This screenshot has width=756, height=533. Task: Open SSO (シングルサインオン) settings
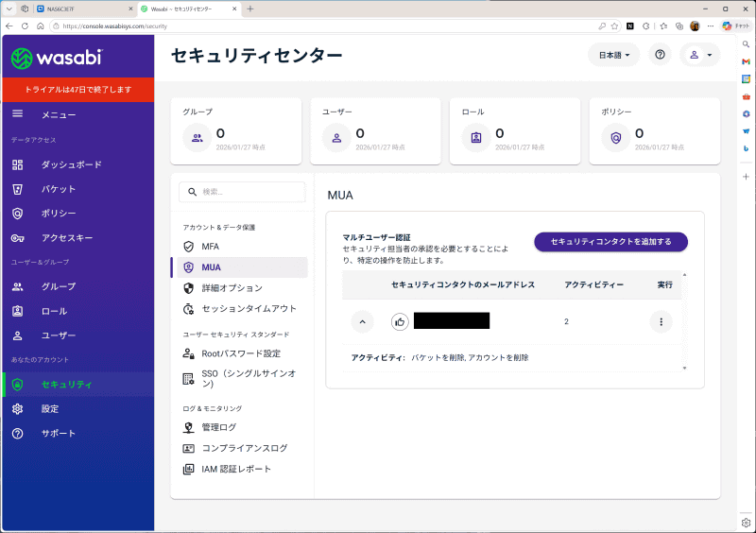tap(242, 379)
